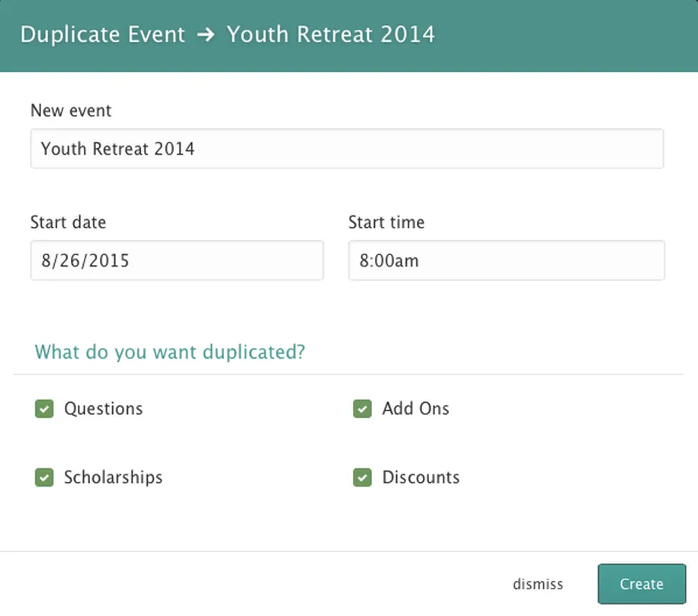Click the dismiss link
The image size is (698, 616).
click(538, 584)
